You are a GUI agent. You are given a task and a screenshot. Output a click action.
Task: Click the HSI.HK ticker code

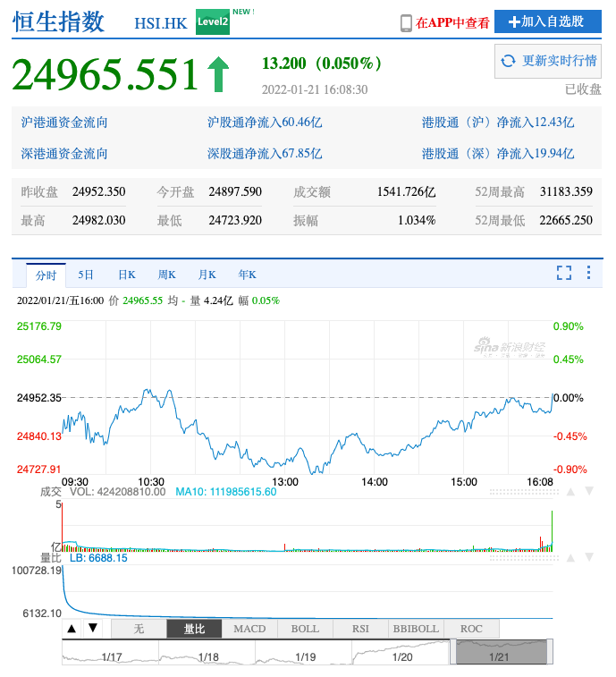[x=161, y=23]
